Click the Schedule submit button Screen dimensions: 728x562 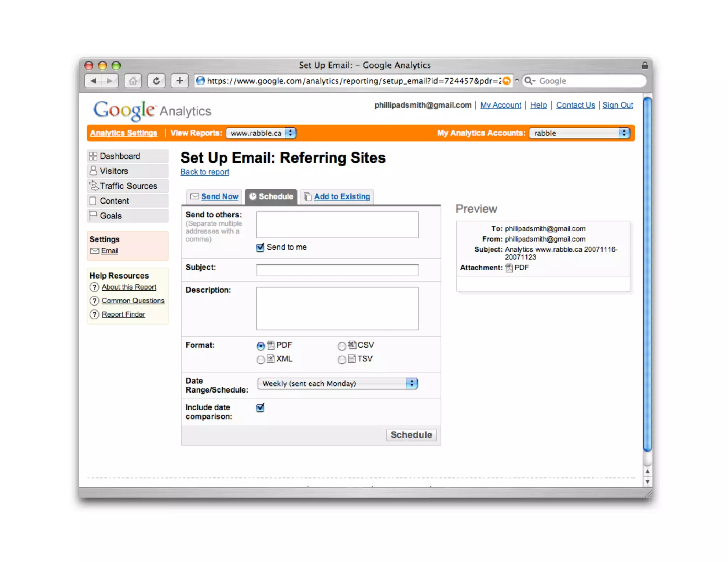[411, 435]
